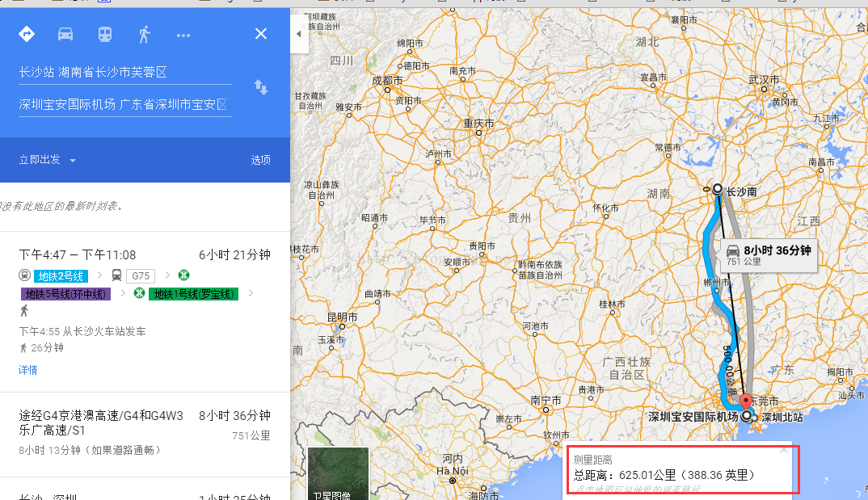Screen dimensions: 868x500
Task: Click the 总距离 625.01公里 readout
Action: (664, 475)
